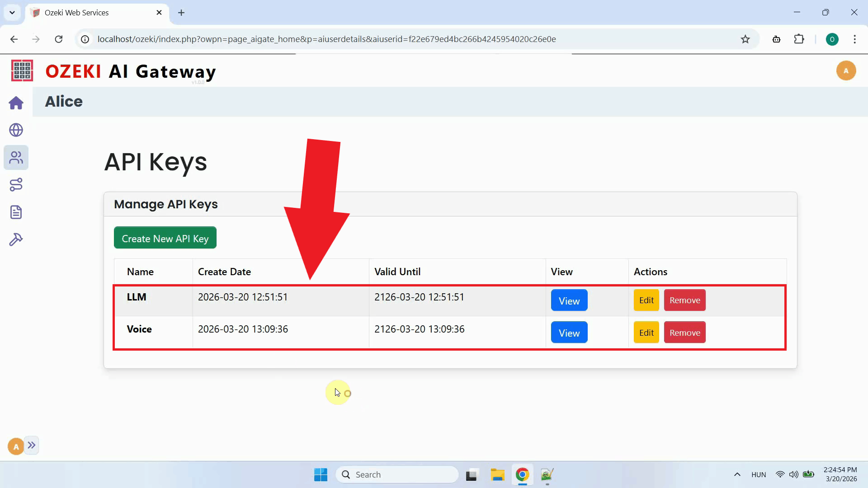Show hidden icons in the system tray
The width and height of the screenshot is (868, 488).
click(x=737, y=474)
